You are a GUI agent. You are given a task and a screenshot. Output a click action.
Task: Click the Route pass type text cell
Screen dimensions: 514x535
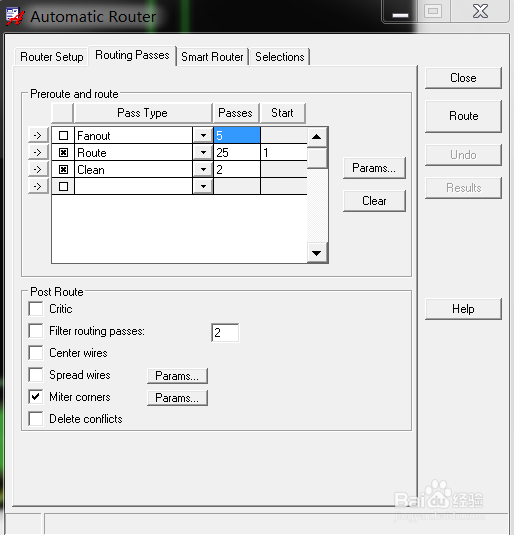pyautogui.click(x=133, y=152)
